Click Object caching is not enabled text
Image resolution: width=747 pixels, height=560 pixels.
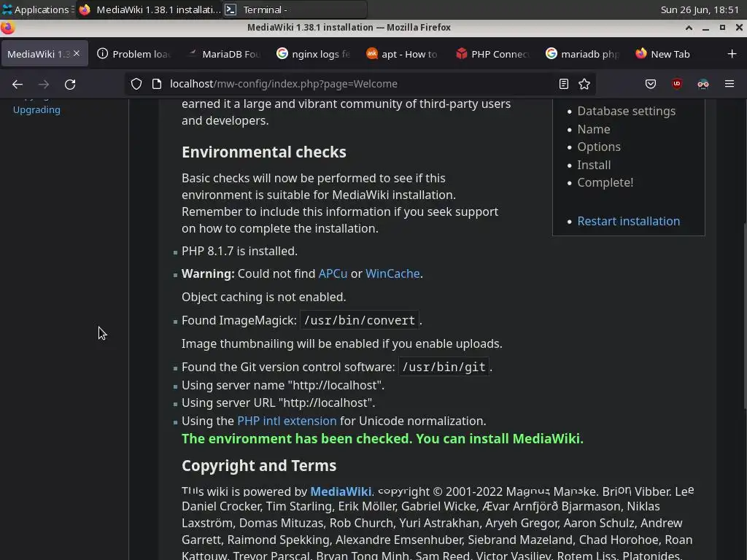tap(263, 297)
